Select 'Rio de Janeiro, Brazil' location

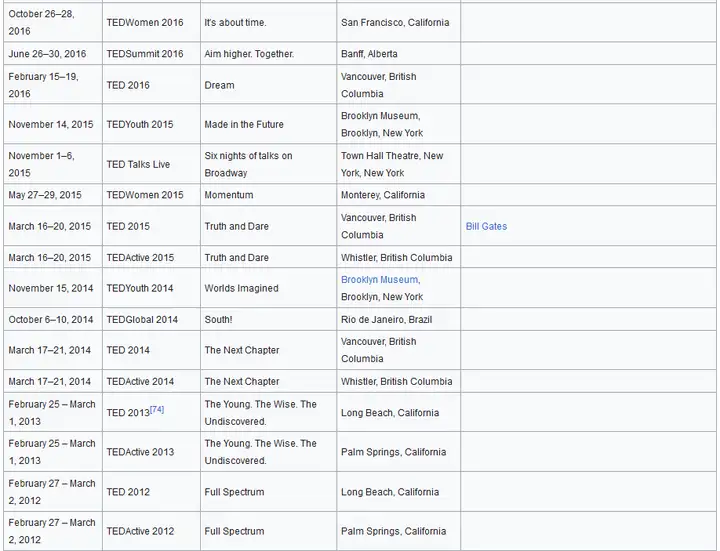[x=386, y=320]
